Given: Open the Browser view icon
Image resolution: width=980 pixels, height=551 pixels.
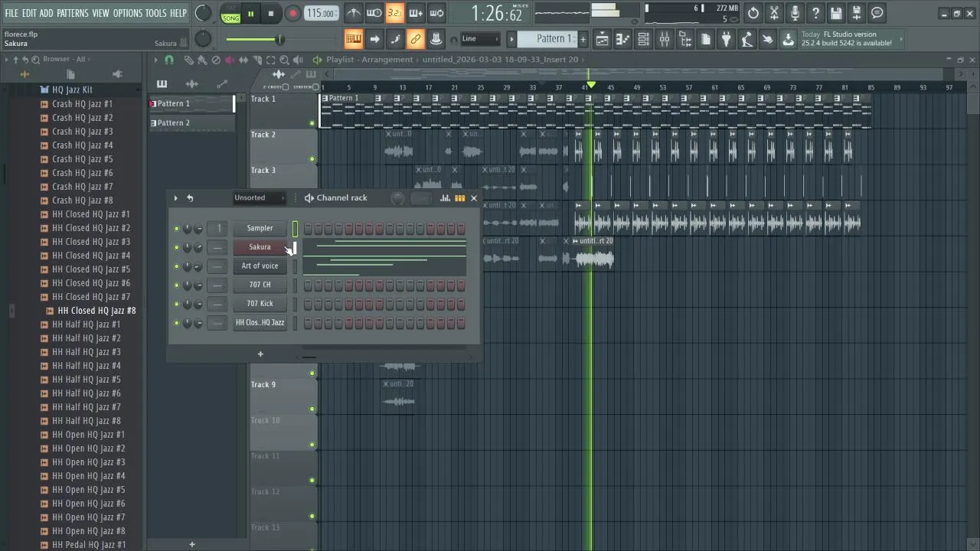Looking at the screenshot, I should point(685,39).
